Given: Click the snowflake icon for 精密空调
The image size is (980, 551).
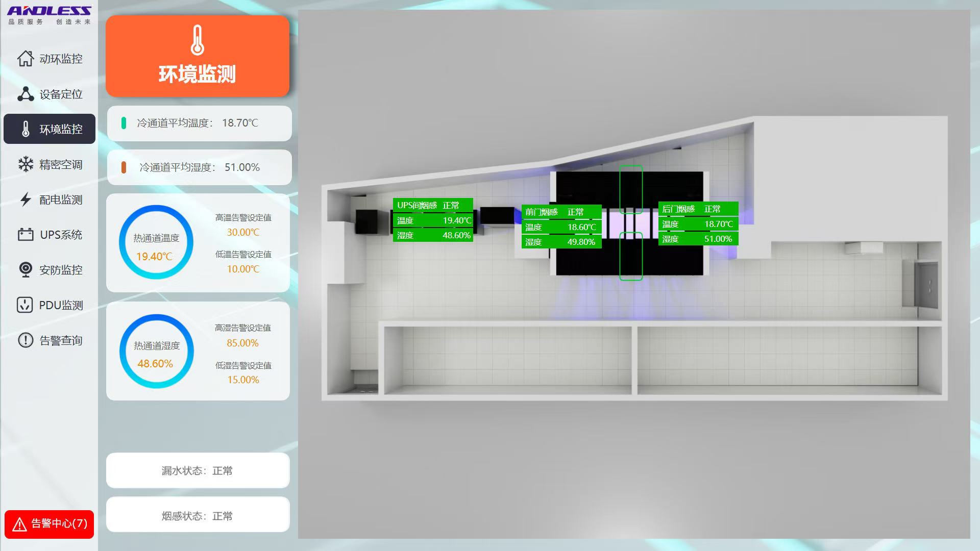Looking at the screenshot, I should pos(25,164).
